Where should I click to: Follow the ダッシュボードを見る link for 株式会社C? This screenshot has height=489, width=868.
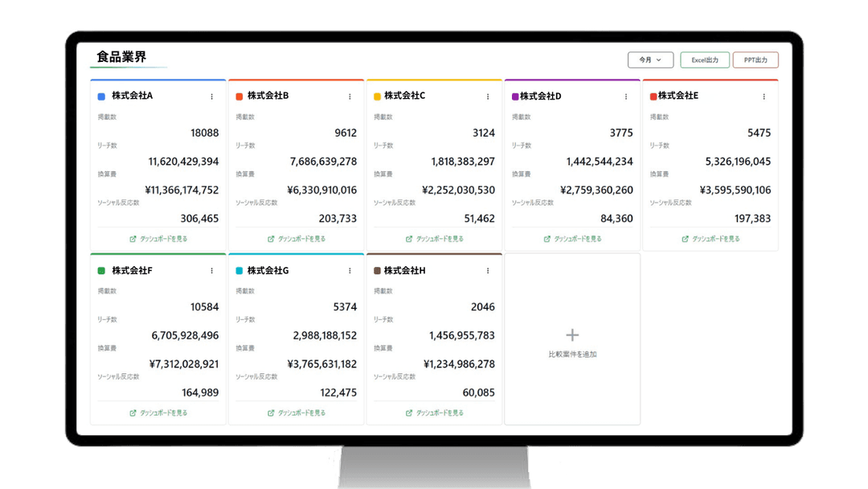point(435,239)
